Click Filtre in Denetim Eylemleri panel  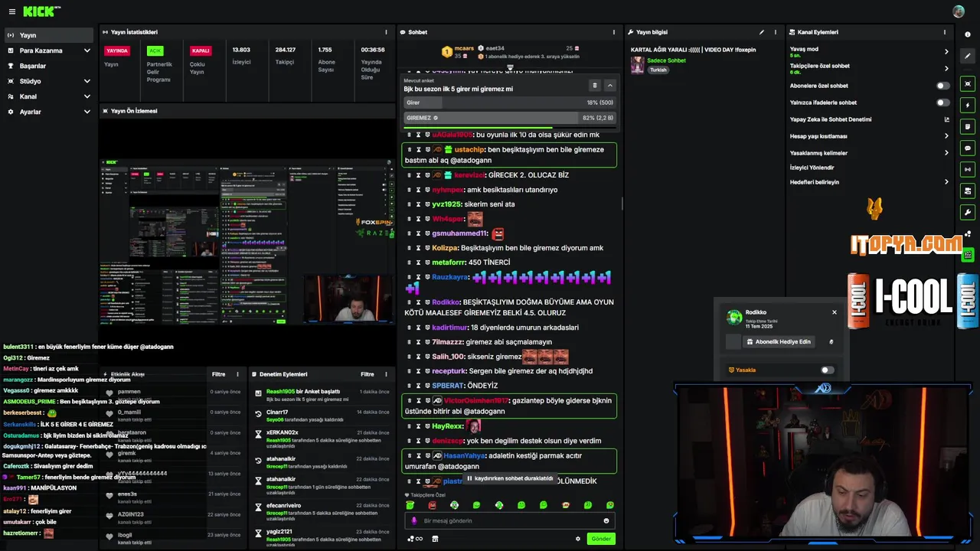[x=367, y=374]
